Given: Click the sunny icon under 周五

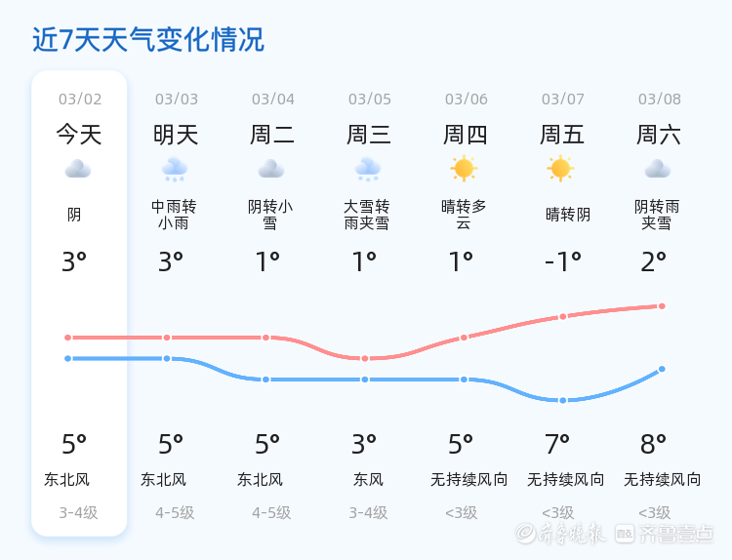Looking at the screenshot, I should [560, 169].
